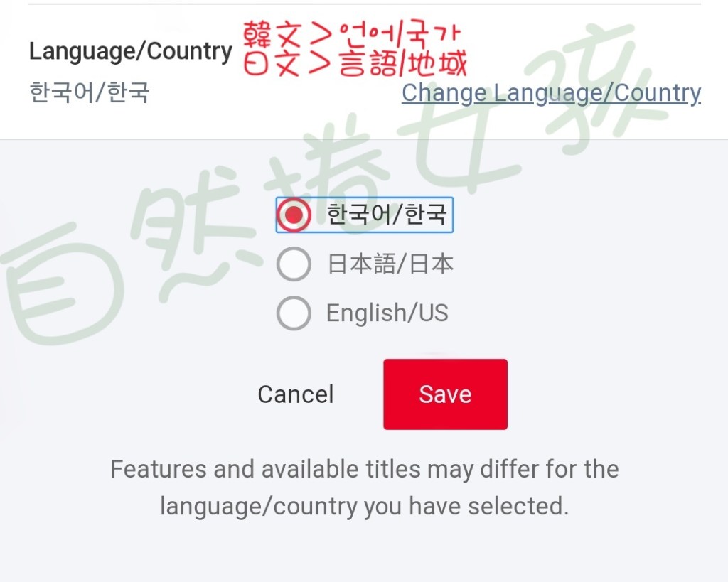Click the 'language/country you have selected' line
728x582 pixels.
(365, 506)
